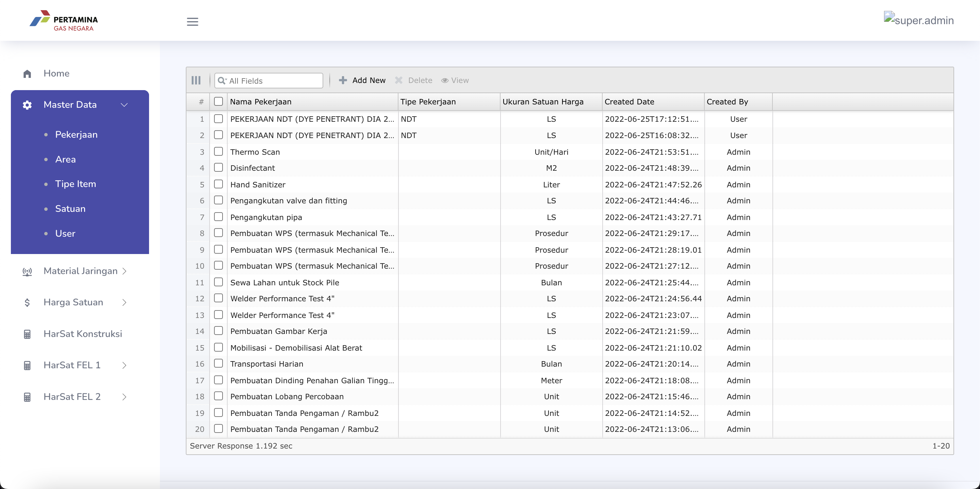Check the row for Disinfectant
This screenshot has height=489, width=980.
pyautogui.click(x=218, y=167)
